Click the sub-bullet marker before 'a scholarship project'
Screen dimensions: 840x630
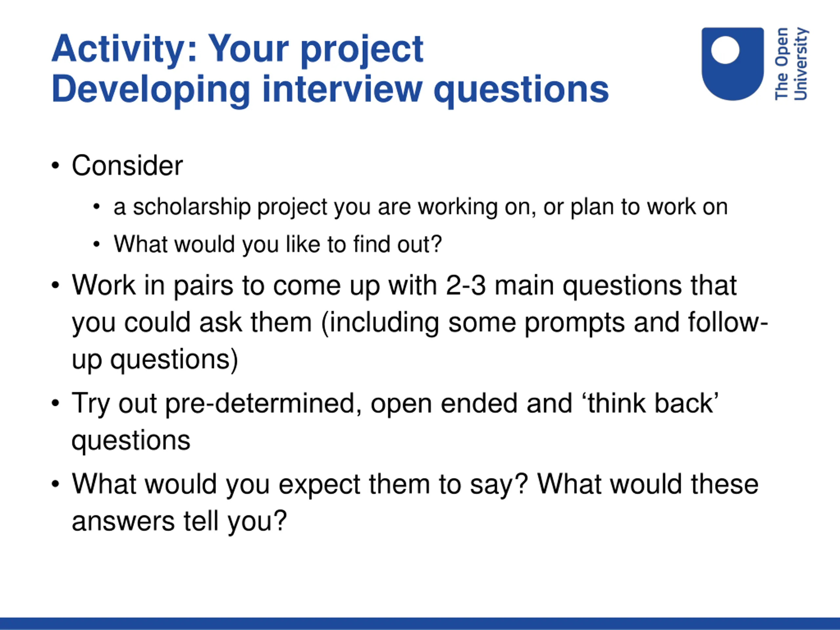pyautogui.click(x=96, y=207)
